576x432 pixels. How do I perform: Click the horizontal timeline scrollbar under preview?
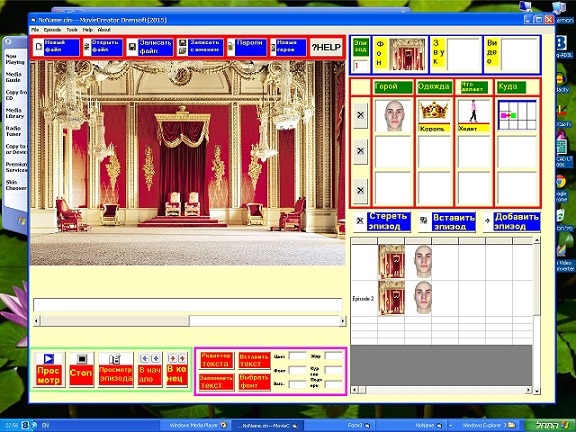[x=190, y=321]
